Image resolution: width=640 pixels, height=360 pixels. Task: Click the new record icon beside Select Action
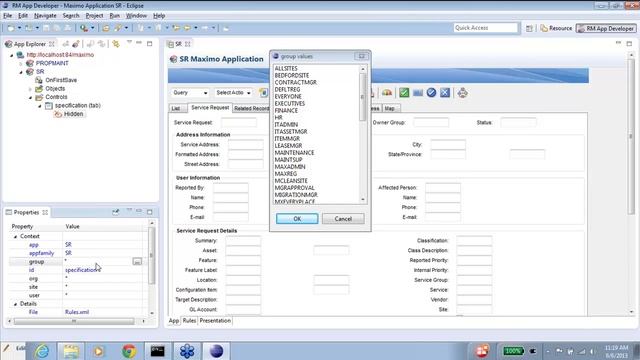[263, 93]
